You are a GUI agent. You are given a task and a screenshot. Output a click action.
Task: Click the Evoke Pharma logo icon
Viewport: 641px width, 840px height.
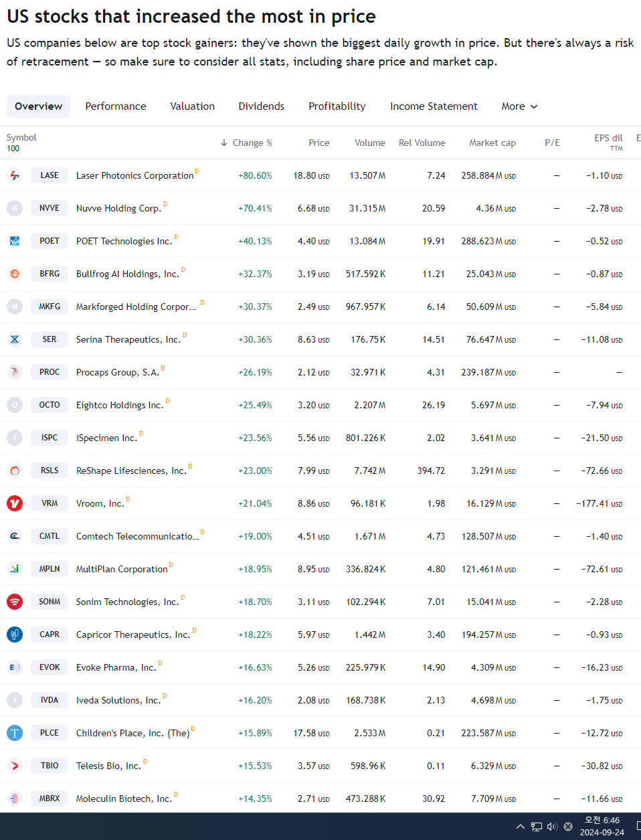tap(15, 667)
